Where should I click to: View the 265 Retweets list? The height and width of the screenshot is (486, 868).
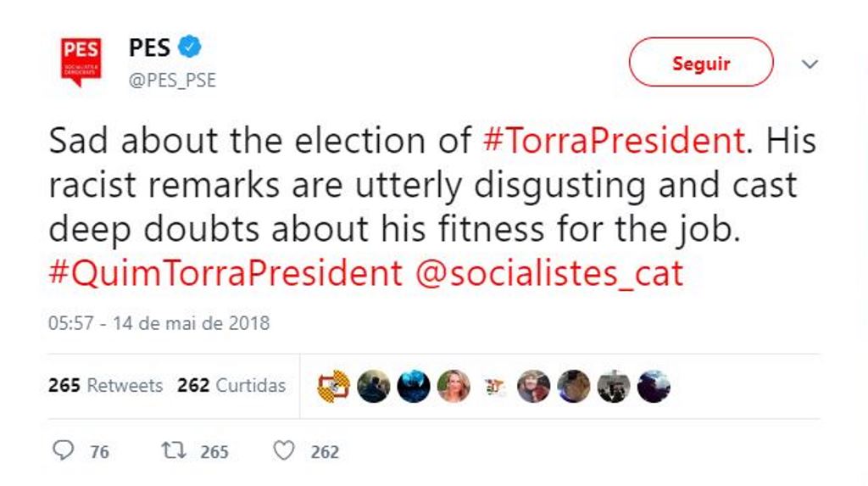point(105,385)
